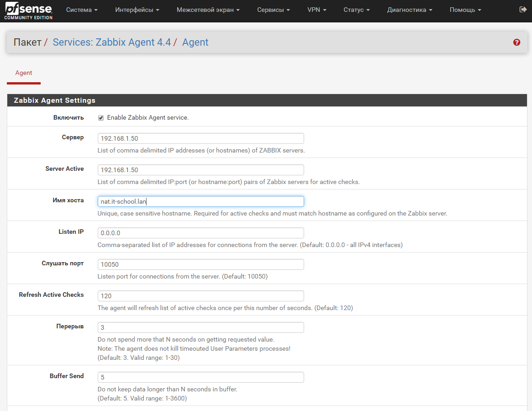
Task: Focus the Listen IP input field
Action: [200, 233]
